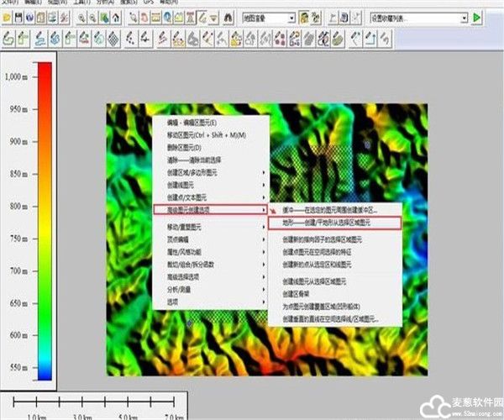Image resolution: width=504 pixels, height=420 pixels.
Task: Click the yellow folder-shaped digitizer icon
Action: pos(236,39)
